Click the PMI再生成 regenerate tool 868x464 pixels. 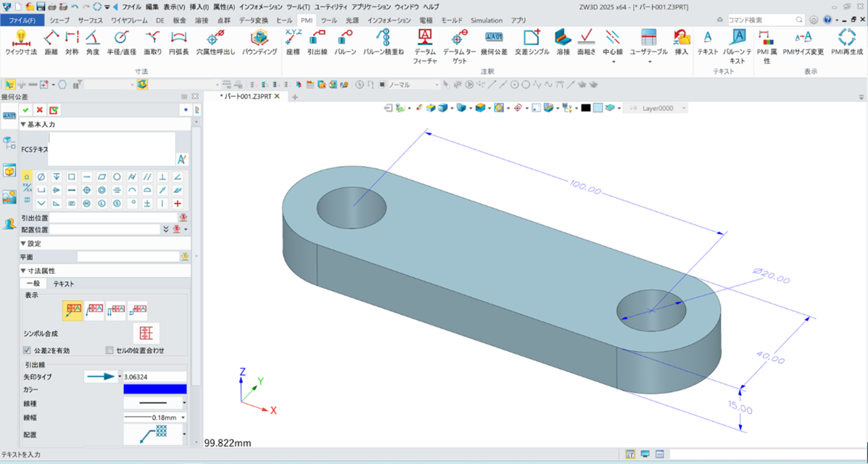tap(846, 43)
